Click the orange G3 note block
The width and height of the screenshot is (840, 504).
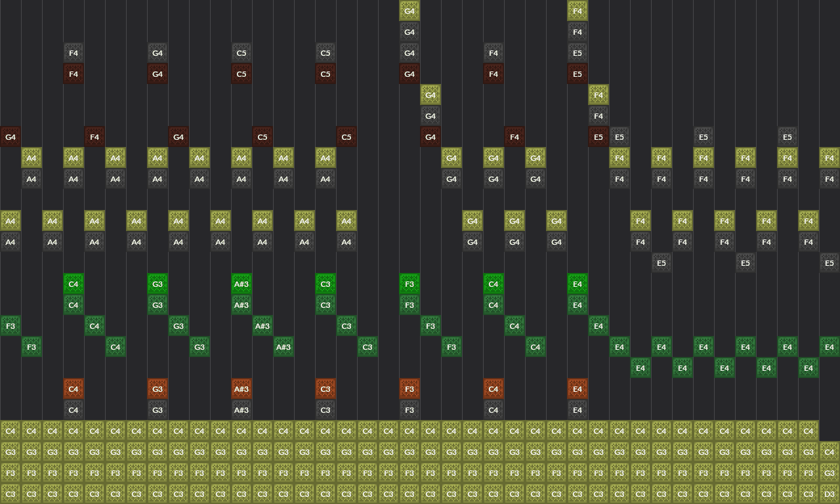coord(157,389)
